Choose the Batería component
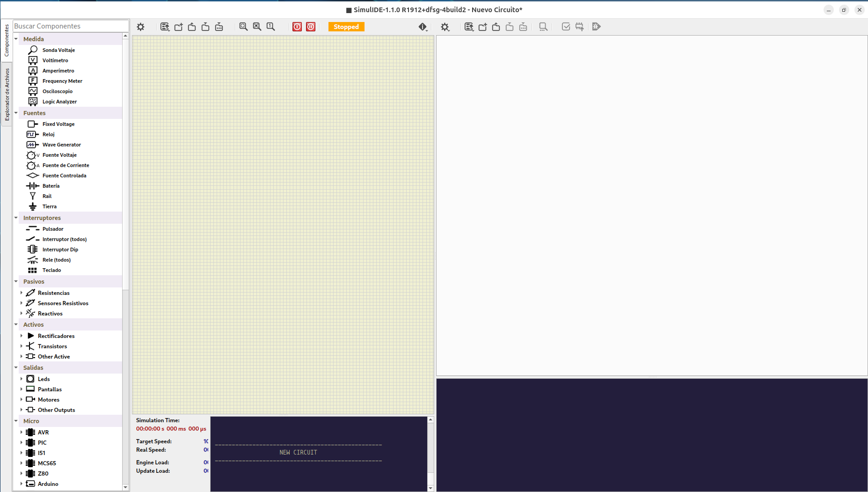 click(x=51, y=186)
